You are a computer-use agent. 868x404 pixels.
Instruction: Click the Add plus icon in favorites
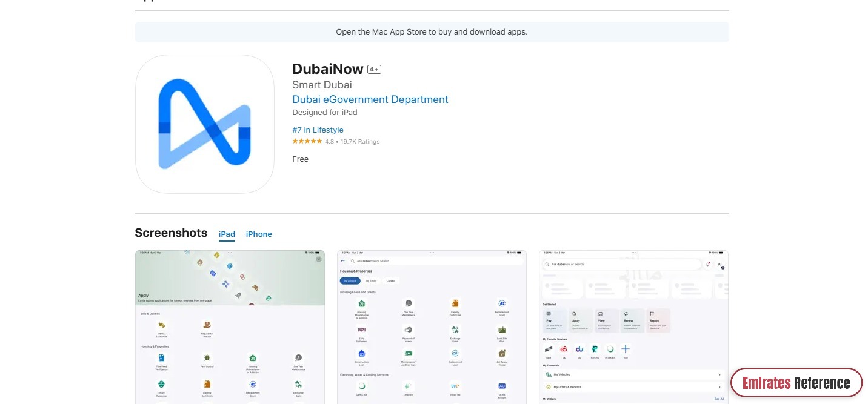(x=626, y=349)
